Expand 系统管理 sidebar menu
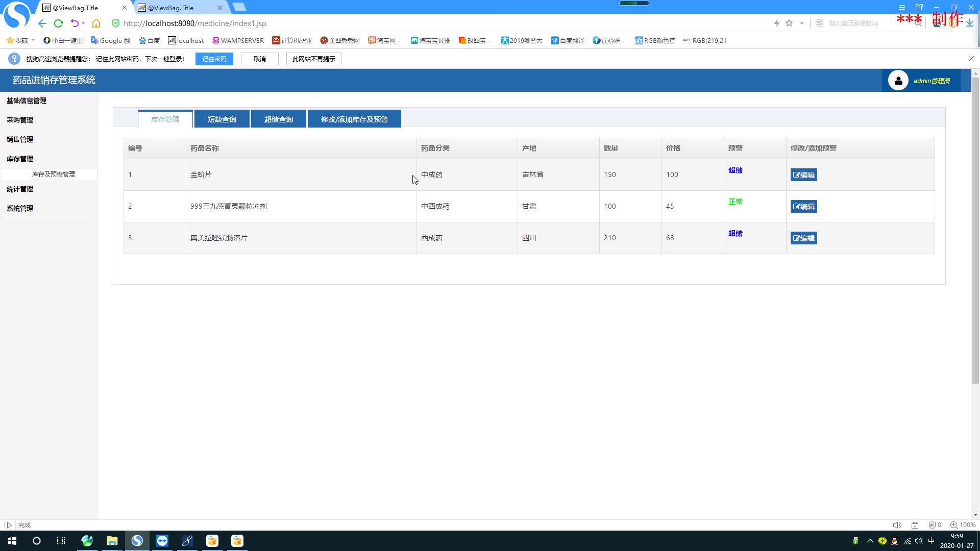980x551 pixels. (x=20, y=208)
